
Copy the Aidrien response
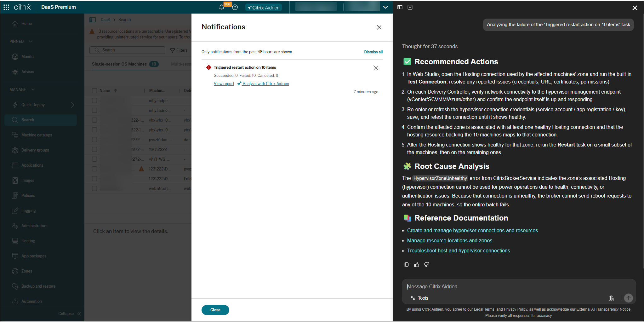(x=407, y=265)
